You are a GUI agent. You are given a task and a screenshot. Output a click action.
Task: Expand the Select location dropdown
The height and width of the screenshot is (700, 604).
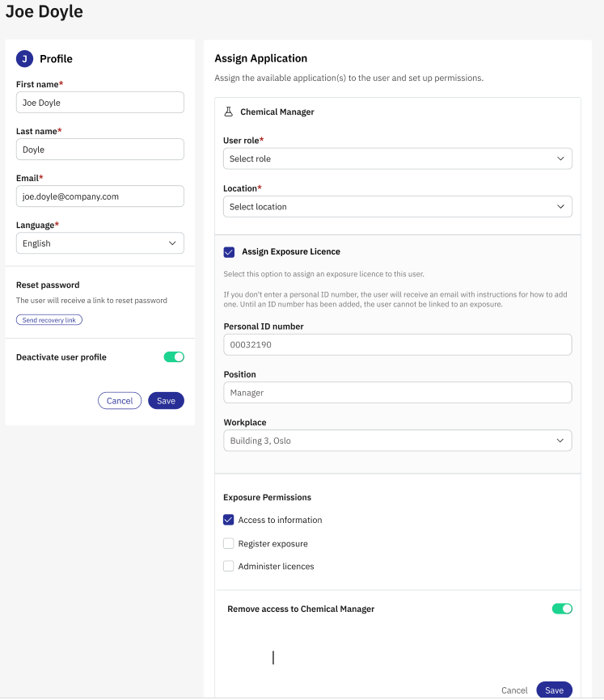(397, 207)
